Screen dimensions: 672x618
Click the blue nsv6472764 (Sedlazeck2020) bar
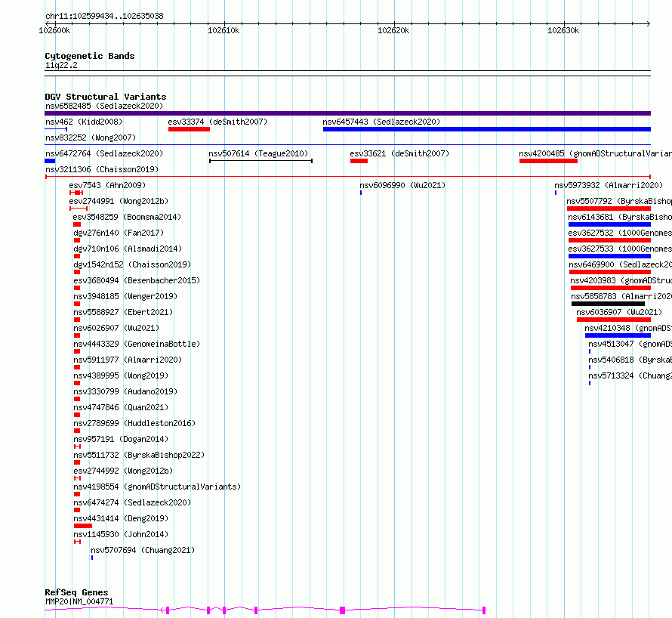pos(50,161)
